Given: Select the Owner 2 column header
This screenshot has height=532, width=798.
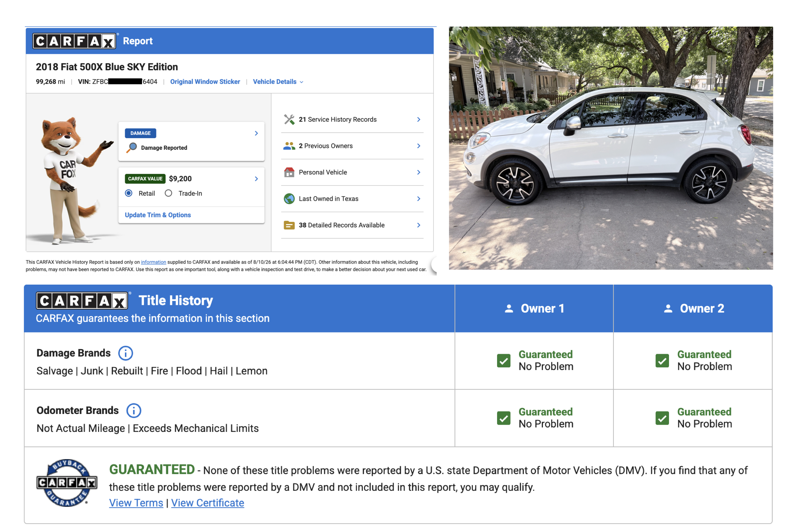Looking at the screenshot, I should click(x=693, y=309).
